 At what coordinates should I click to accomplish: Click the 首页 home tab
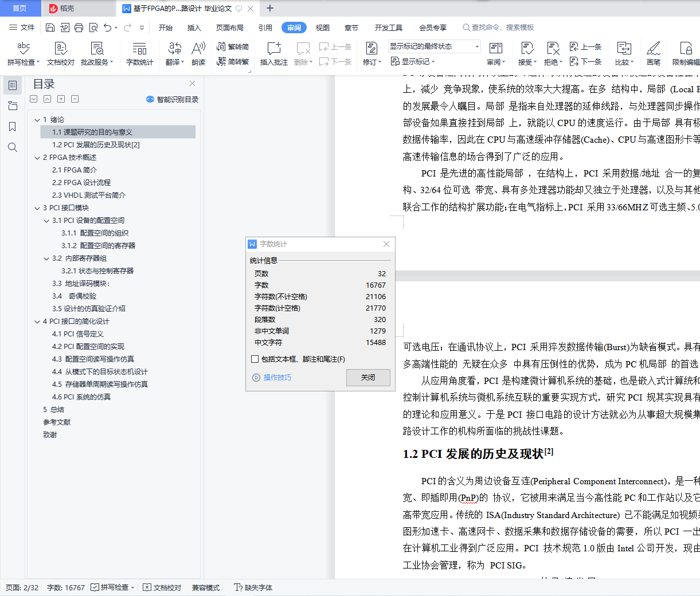click(20, 8)
